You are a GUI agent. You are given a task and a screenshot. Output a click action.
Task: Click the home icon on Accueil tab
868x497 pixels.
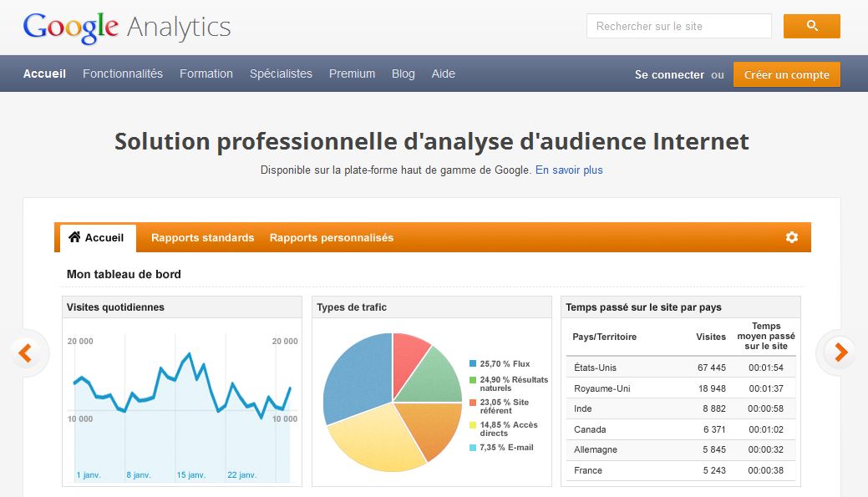pos(74,237)
